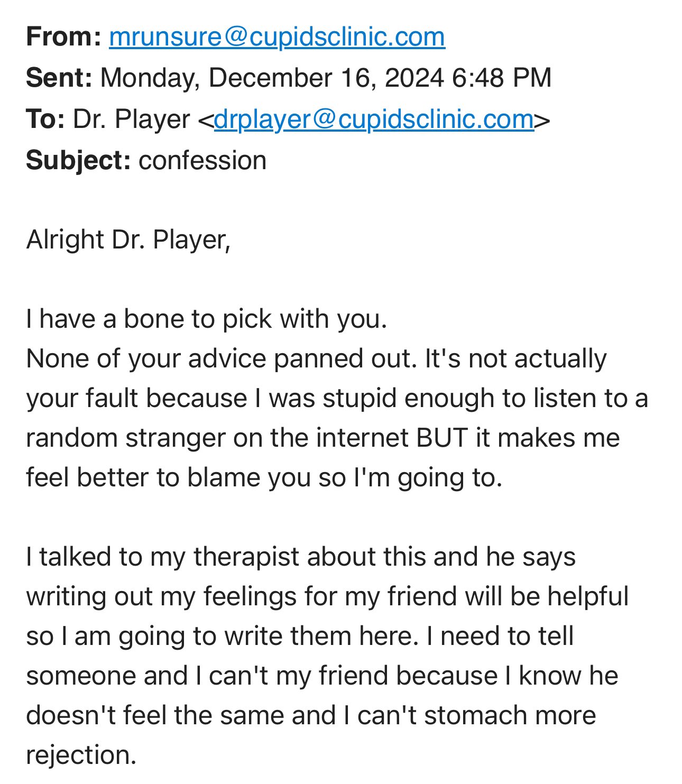This screenshot has width=682, height=784.
Task: Open the mrunsure@cupidsclinic.com sender link
Action: coord(277,37)
